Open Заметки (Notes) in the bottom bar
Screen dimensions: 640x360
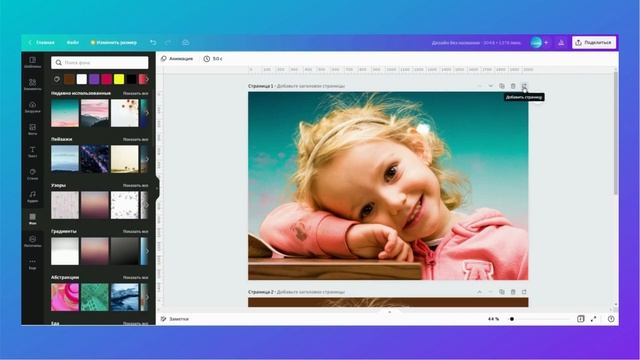coord(175,319)
